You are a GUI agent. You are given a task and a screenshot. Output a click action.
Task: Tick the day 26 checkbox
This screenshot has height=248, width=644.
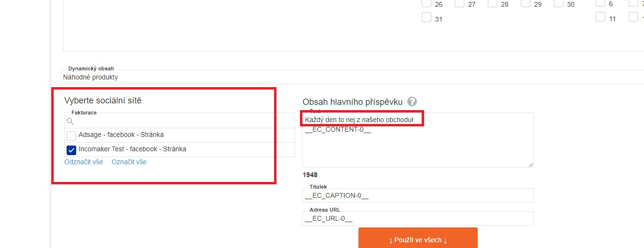coord(426,3)
